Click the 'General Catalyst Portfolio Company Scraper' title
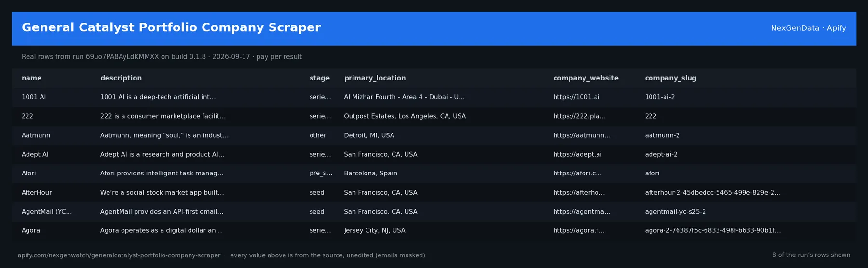The height and width of the screenshot is (268, 868). 171,27
